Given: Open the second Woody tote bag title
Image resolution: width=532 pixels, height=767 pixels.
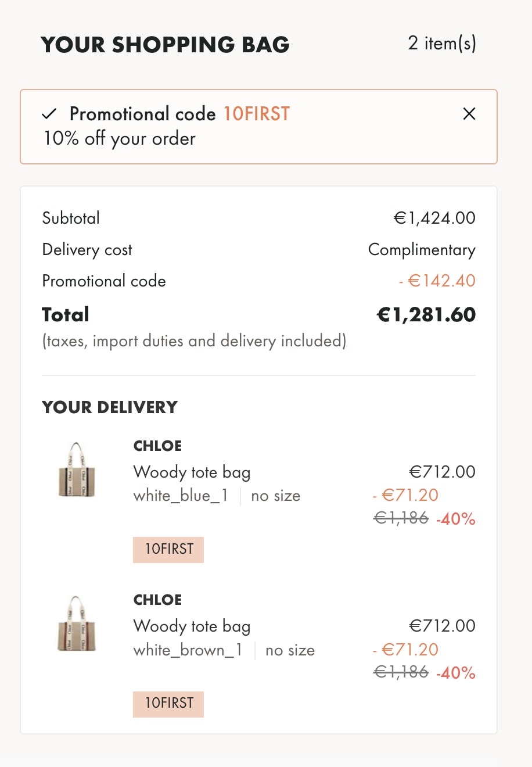Looking at the screenshot, I should 192,626.
